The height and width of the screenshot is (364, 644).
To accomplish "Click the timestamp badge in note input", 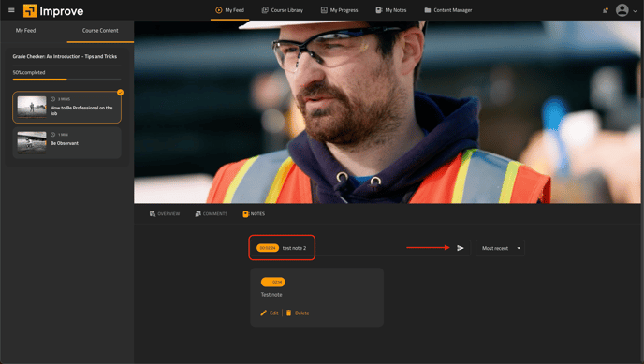I will coord(268,248).
